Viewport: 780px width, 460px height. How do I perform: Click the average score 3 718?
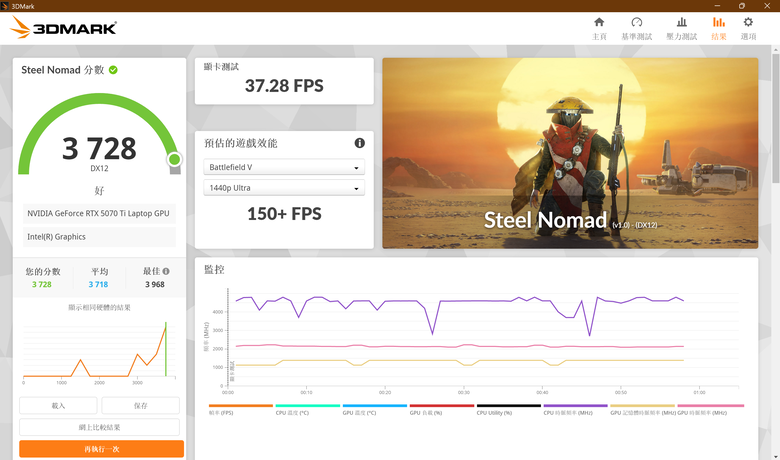tap(98, 284)
